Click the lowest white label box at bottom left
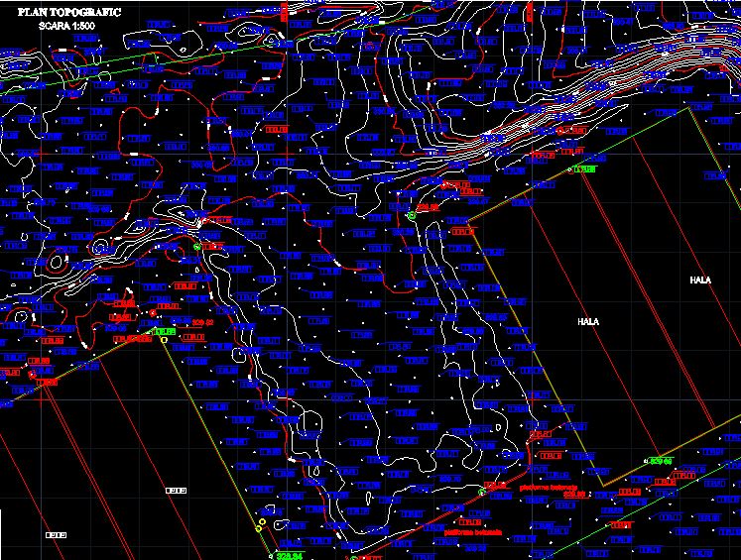This screenshot has height=560, width=741. (56, 535)
